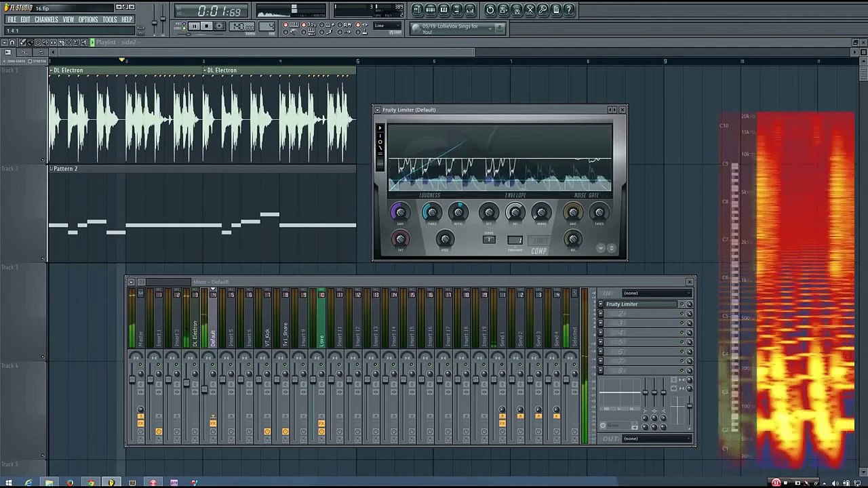Viewport: 868px width, 488px height.
Task: Toggle the first recording panel option light
Action: [x=285, y=24]
